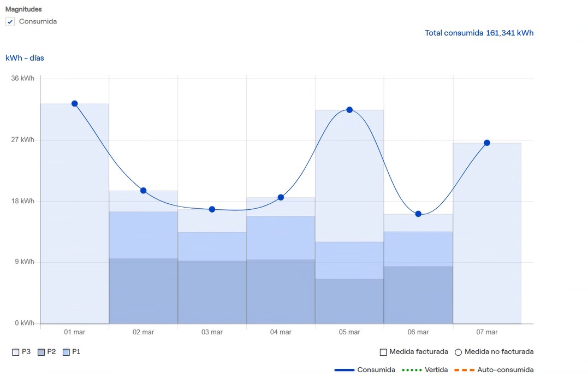Screen dimensions: 588x377
Task: Select the Vertida green dotted legend icon
Action: (x=411, y=369)
